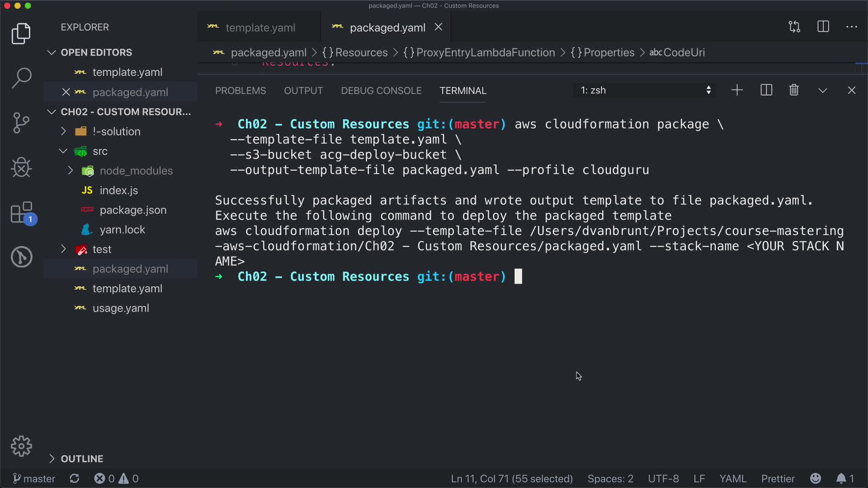Toggle maximized terminal panel size chevron
Viewport: 868px width, 488px height.
point(823,90)
